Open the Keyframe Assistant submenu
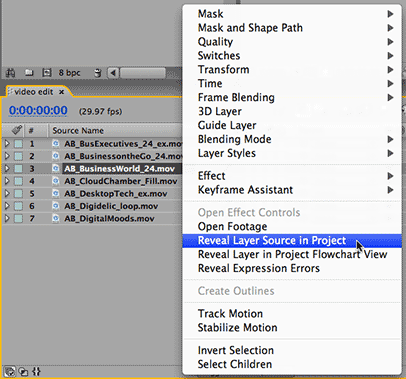Viewport: 406px width, 379px height. [292, 190]
